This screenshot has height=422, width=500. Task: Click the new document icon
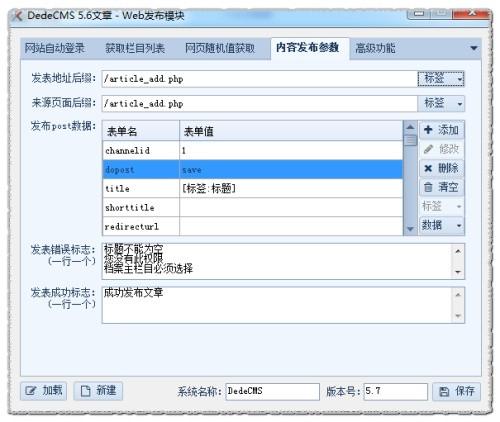pos(85,391)
